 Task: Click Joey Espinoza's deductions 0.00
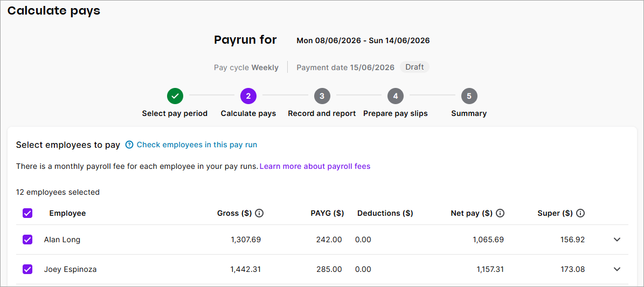point(363,269)
